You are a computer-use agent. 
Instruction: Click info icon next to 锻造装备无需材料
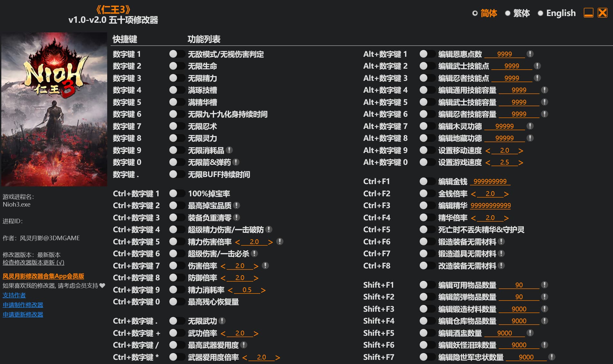(501, 241)
